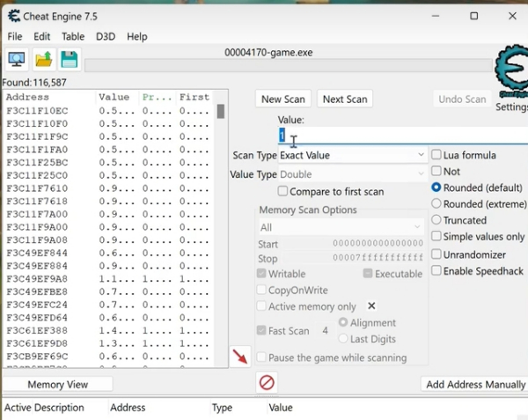Select Rounded (default) radio button

coord(436,188)
